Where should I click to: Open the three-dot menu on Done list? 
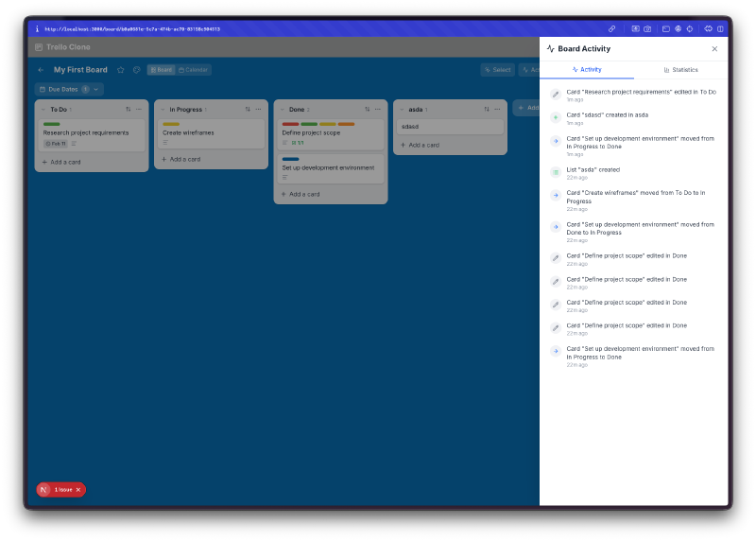pyautogui.click(x=378, y=109)
